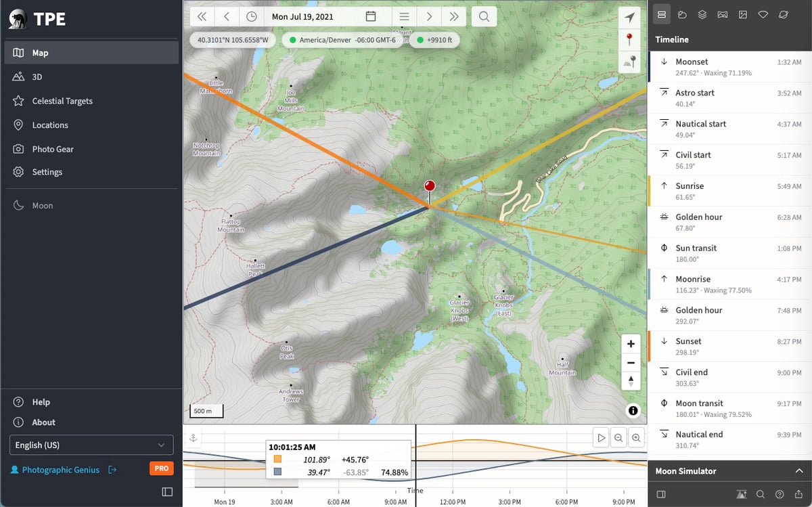Open the 3D view
Screen dimensions: 812x507
(91, 76)
